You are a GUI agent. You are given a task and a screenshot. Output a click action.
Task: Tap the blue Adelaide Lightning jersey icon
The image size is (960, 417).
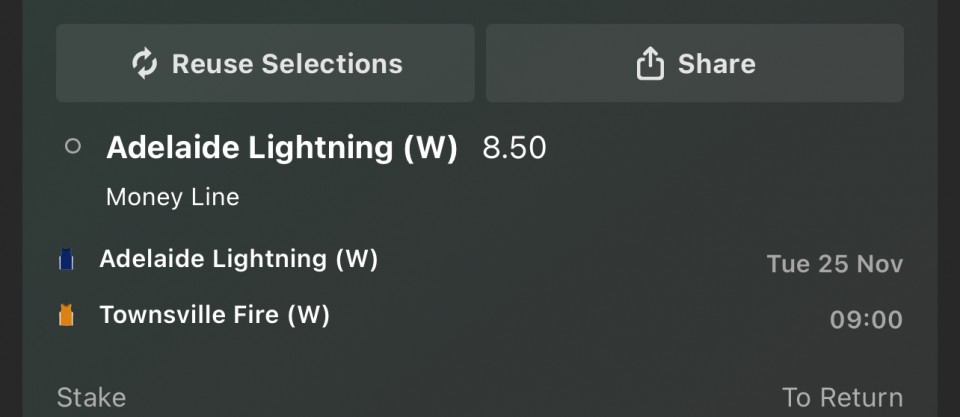(66, 261)
